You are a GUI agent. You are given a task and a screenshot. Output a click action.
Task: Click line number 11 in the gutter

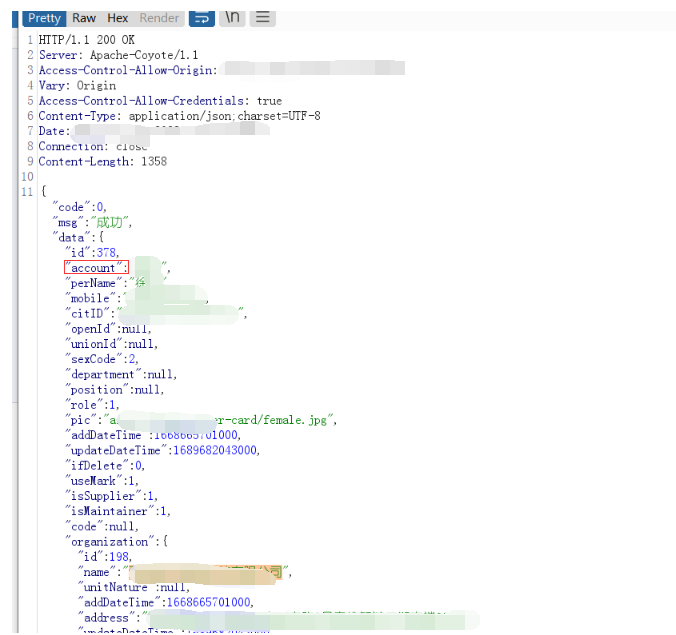27,192
